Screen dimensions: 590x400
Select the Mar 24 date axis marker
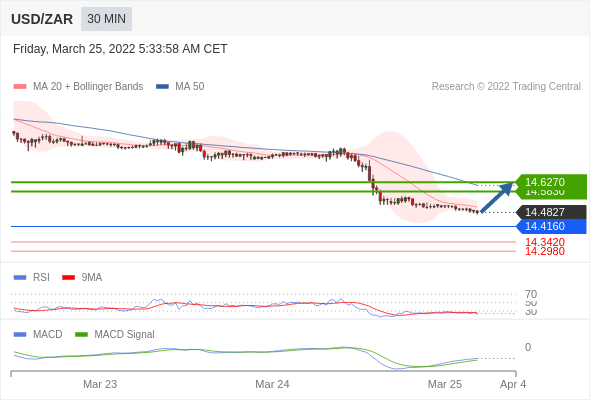[272, 384]
